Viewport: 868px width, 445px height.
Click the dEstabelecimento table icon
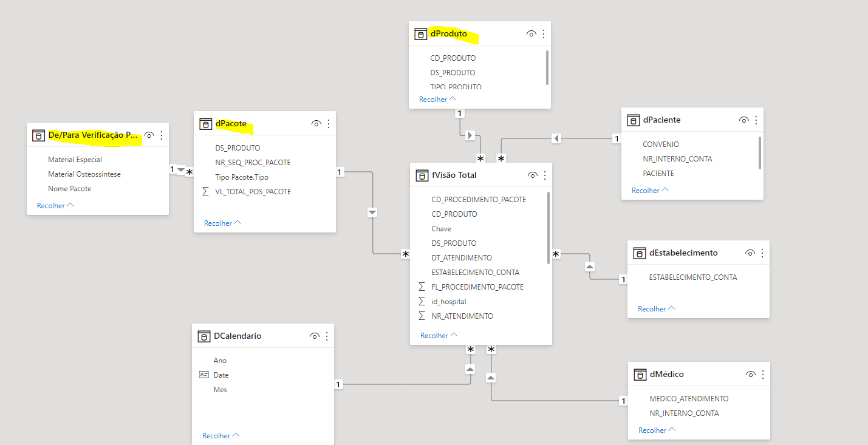pyautogui.click(x=639, y=253)
